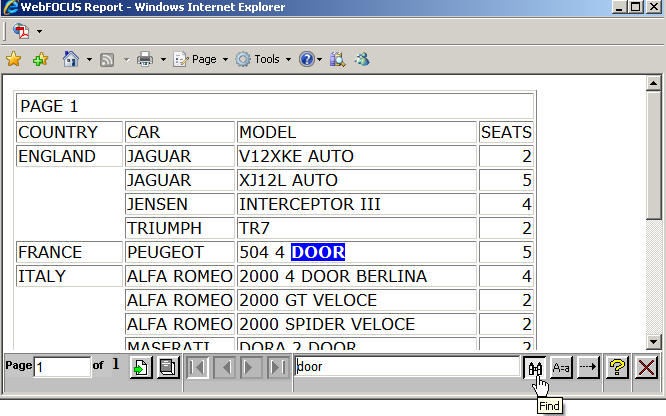Click the COUNTRY column header
The height and width of the screenshot is (416, 666).
tap(69, 132)
